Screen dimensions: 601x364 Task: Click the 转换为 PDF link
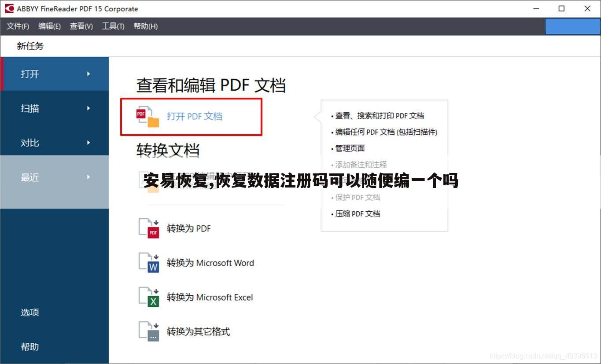pos(188,228)
